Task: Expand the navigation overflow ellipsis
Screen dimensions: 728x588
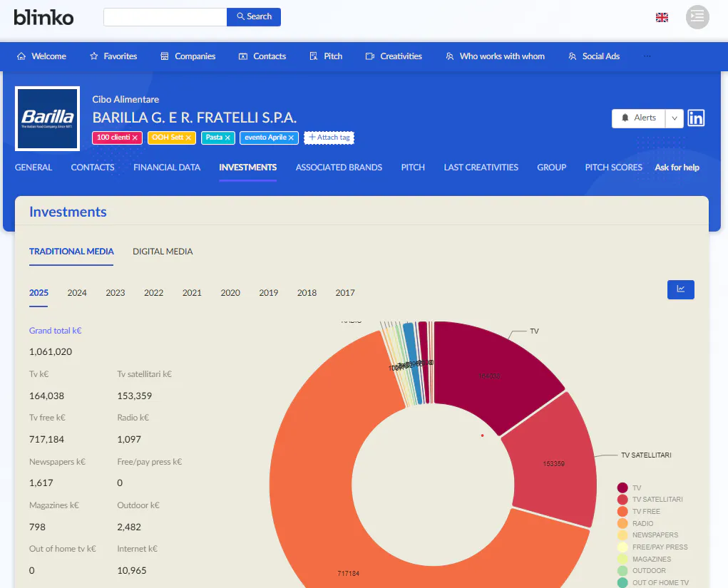Action: (x=647, y=56)
